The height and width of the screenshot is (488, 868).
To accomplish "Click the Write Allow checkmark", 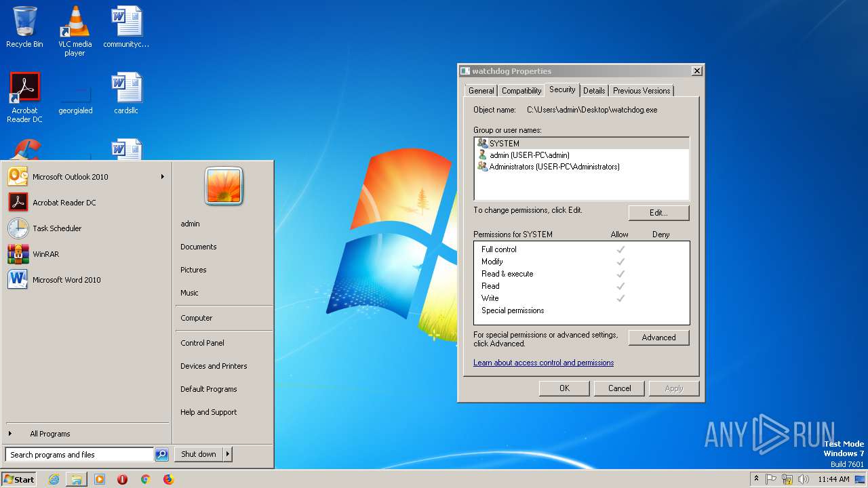I will click(x=620, y=298).
